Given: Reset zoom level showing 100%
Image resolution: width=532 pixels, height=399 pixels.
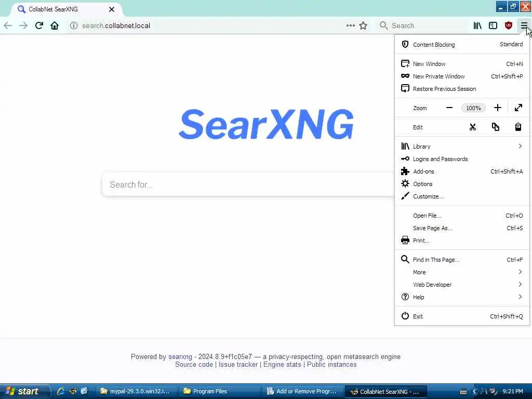Looking at the screenshot, I should (x=473, y=108).
